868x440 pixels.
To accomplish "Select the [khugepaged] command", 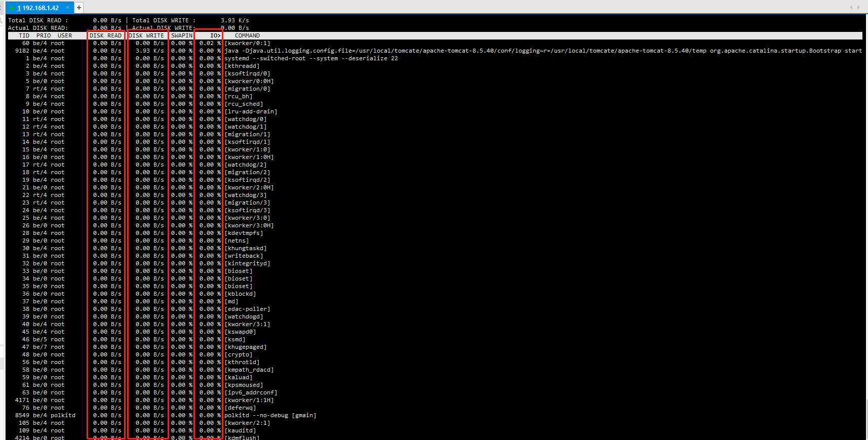I will click(246, 347).
